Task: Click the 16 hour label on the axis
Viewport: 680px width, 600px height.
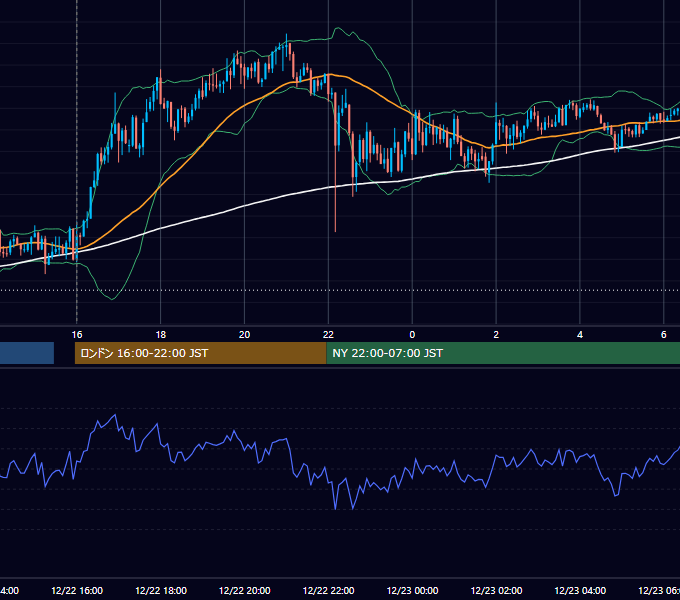Action: click(77, 334)
